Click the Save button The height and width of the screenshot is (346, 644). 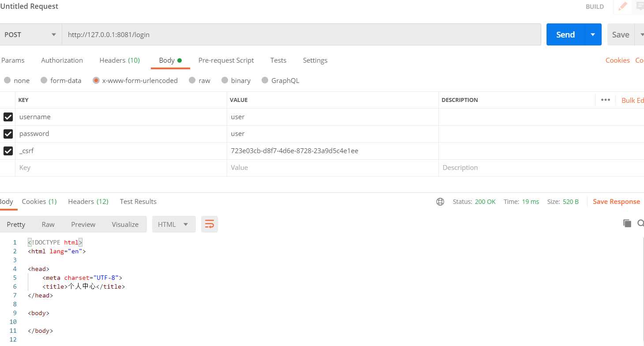(x=621, y=34)
